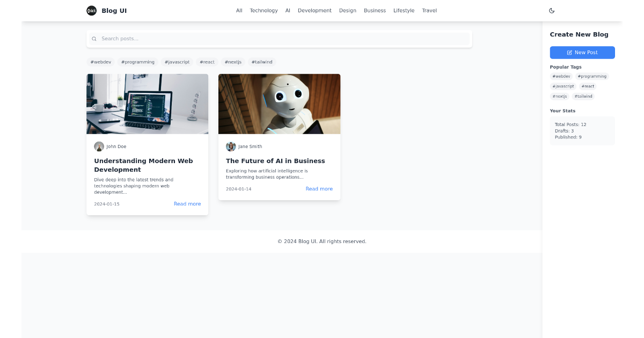
Task: Open the Lifestyle category
Action: click(404, 10)
